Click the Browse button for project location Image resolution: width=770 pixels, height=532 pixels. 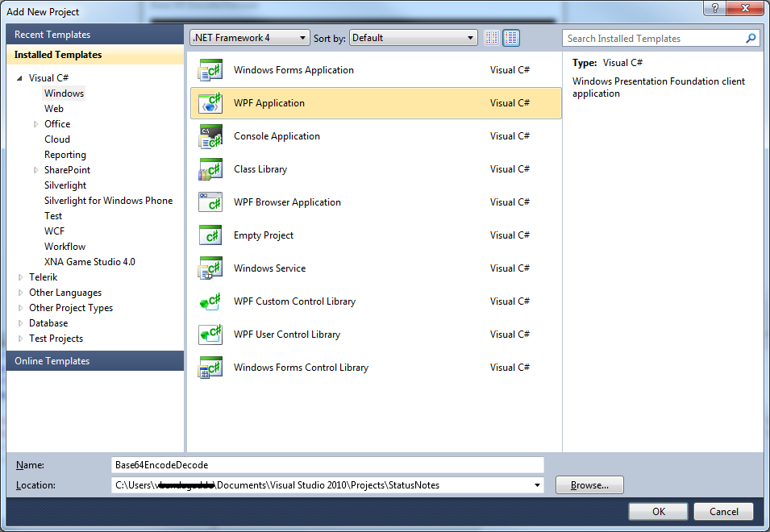(x=589, y=484)
